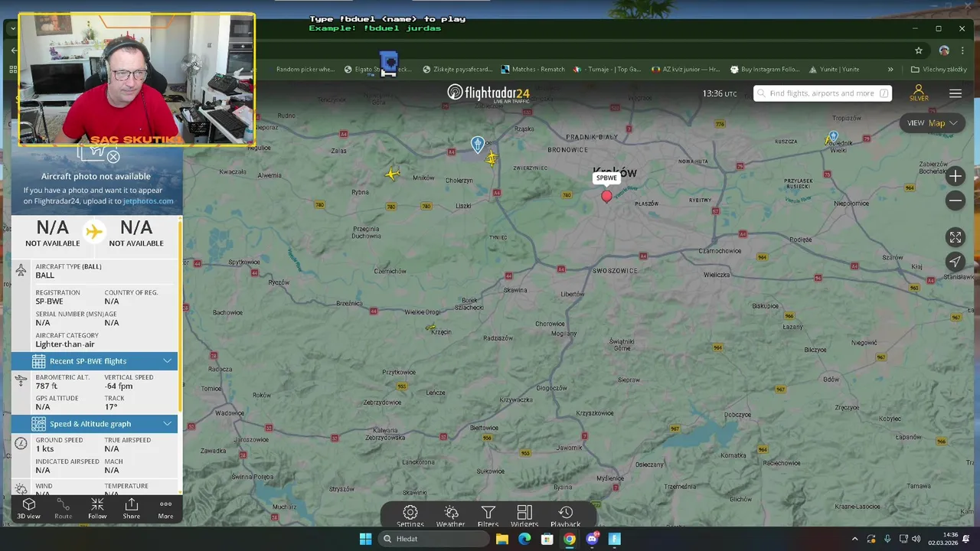Select the yellow aircraft near Krzęcin

click(x=431, y=328)
